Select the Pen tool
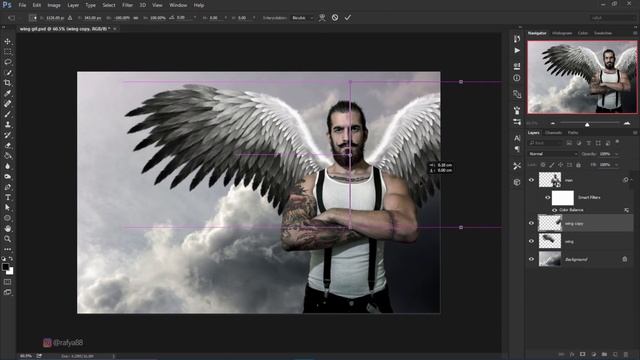Viewport: 640px width, 360px height. 7,187
